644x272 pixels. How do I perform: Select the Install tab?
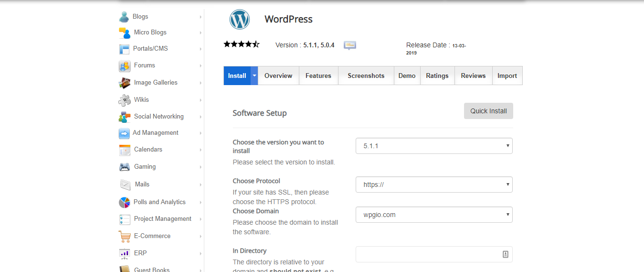click(x=237, y=76)
